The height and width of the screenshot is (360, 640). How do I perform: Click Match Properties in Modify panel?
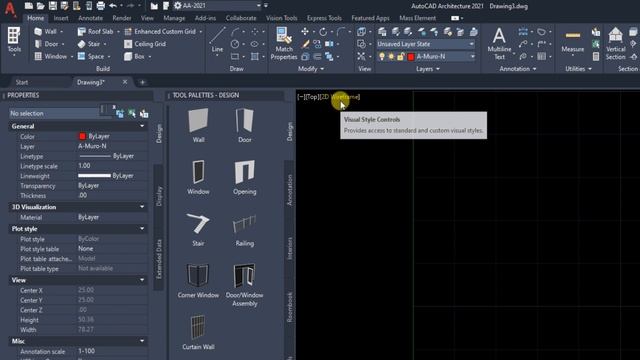pyautogui.click(x=284, y=43)
